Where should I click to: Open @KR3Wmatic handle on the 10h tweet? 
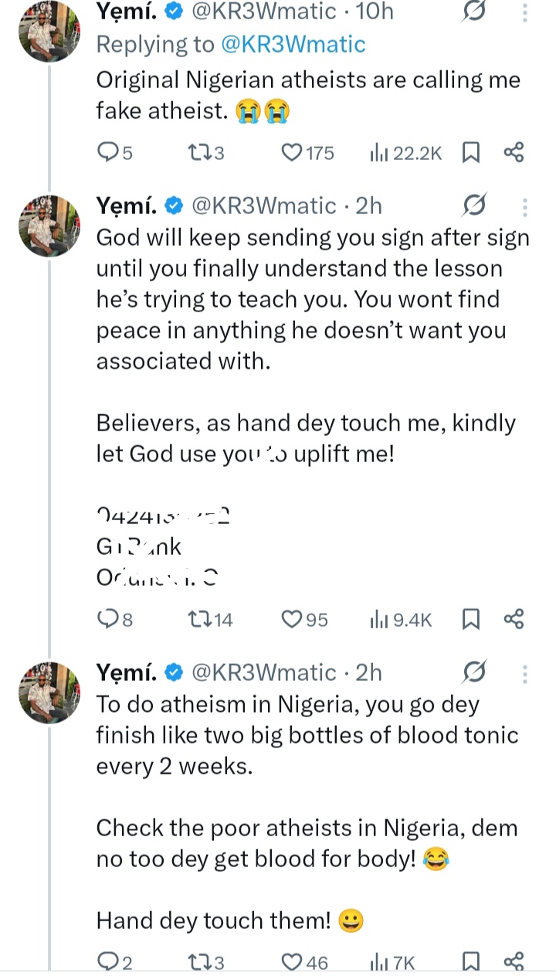(263, 12)
